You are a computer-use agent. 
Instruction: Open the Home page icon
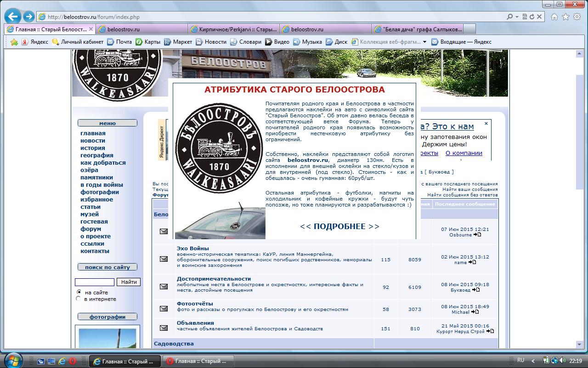pos(554,17)
